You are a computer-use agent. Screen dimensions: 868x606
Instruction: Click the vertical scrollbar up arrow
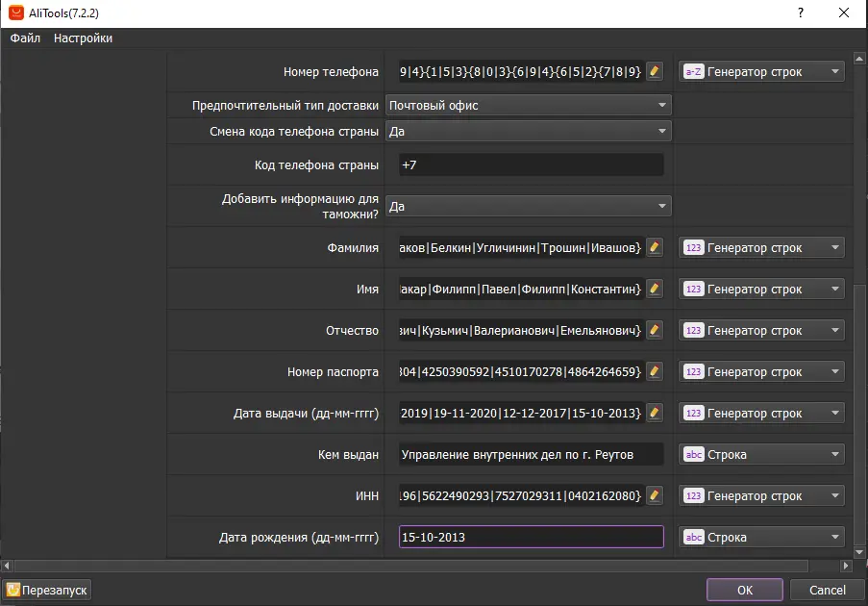pyautogui.click(x=859, y=58)
